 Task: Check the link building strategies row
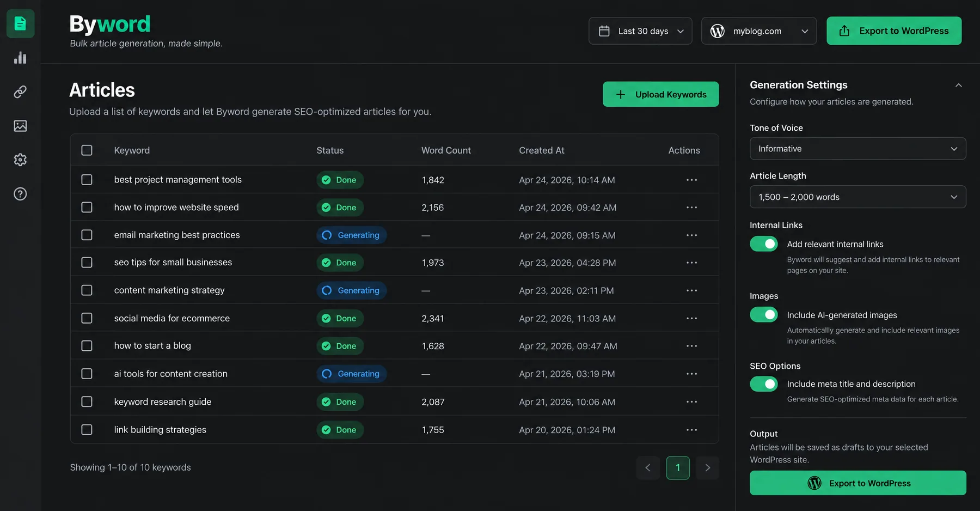pos(87,430)
